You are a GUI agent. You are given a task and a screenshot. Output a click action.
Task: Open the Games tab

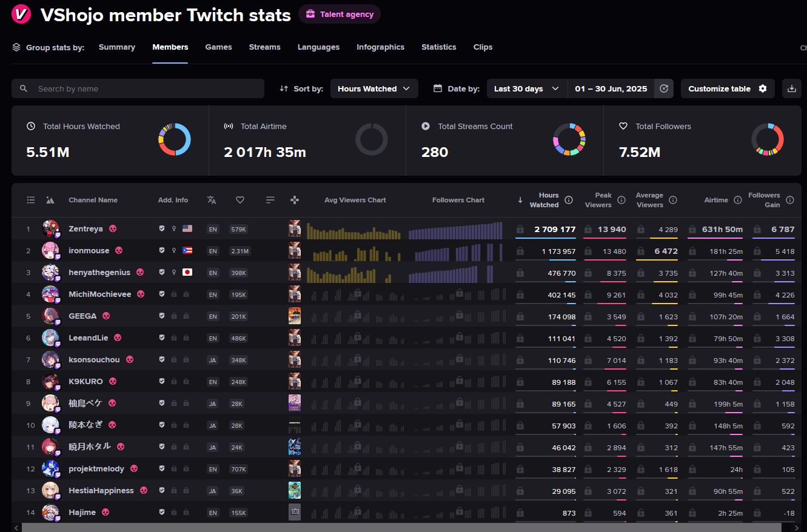click(x=218, y=47)
